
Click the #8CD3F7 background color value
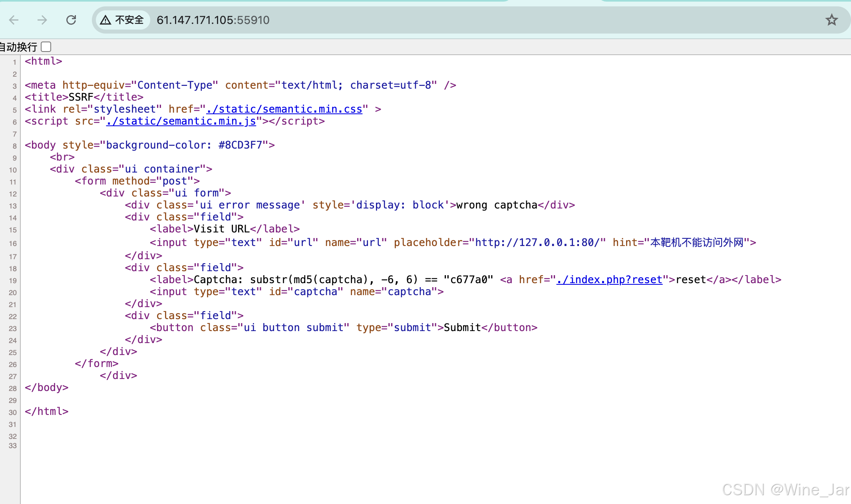coord(240,145)
